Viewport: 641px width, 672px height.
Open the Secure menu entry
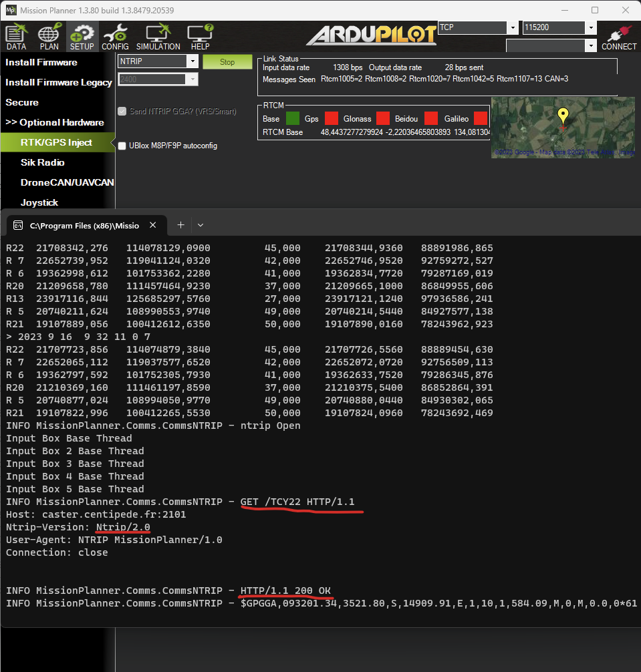pos(22,102)
